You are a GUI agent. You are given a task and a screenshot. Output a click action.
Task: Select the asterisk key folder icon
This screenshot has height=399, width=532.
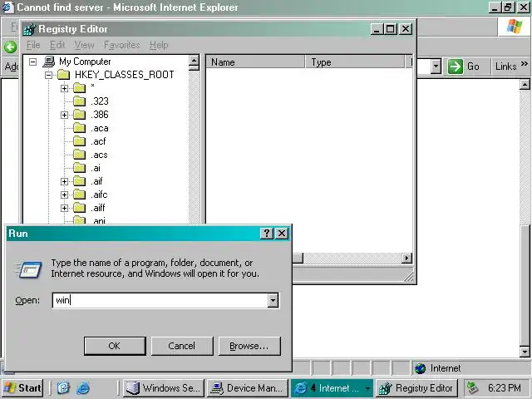tap(80, 88)
